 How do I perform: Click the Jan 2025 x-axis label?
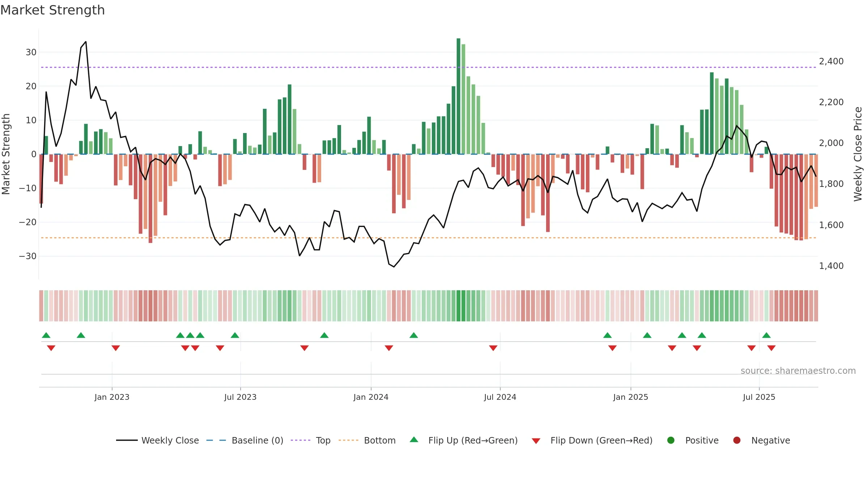click(631, 397)
